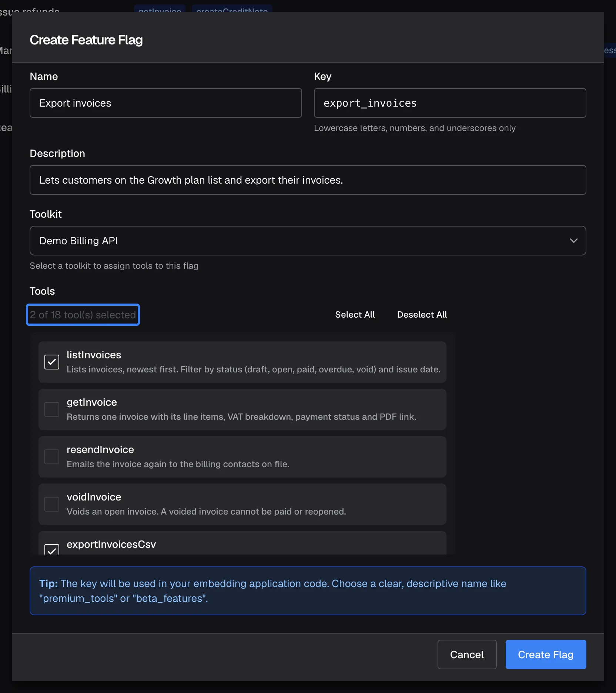Click 'Lowercase letters, numbers, and underscores only' hint
Image resolution: width=616 pixels, height=693 pixels.
point(415,128)
